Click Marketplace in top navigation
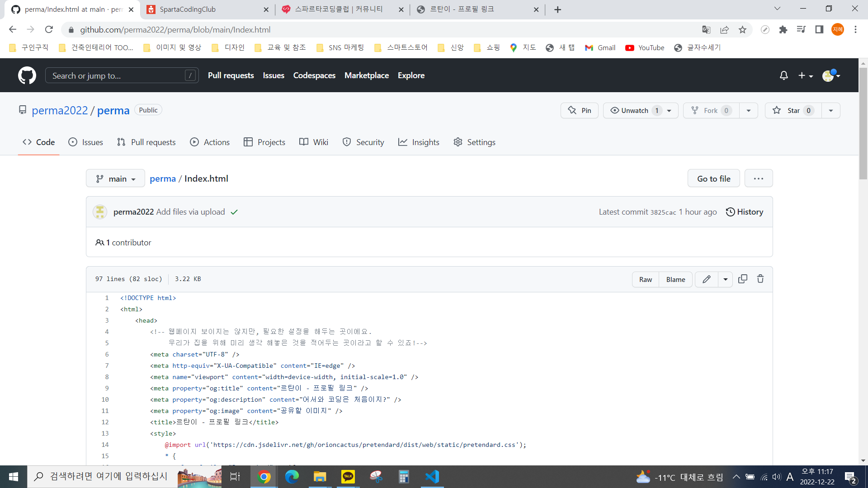 [367, 75]
